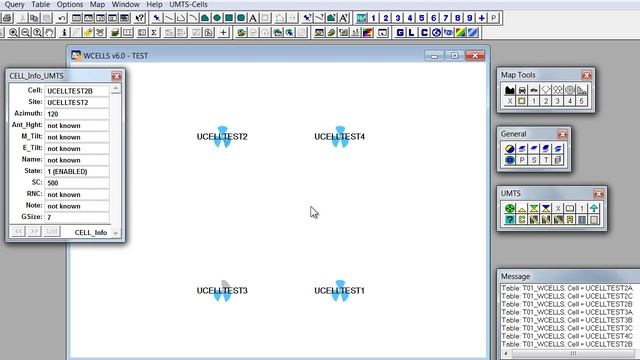Click button '3' in Map Tools panel

[x=558, y=101]
